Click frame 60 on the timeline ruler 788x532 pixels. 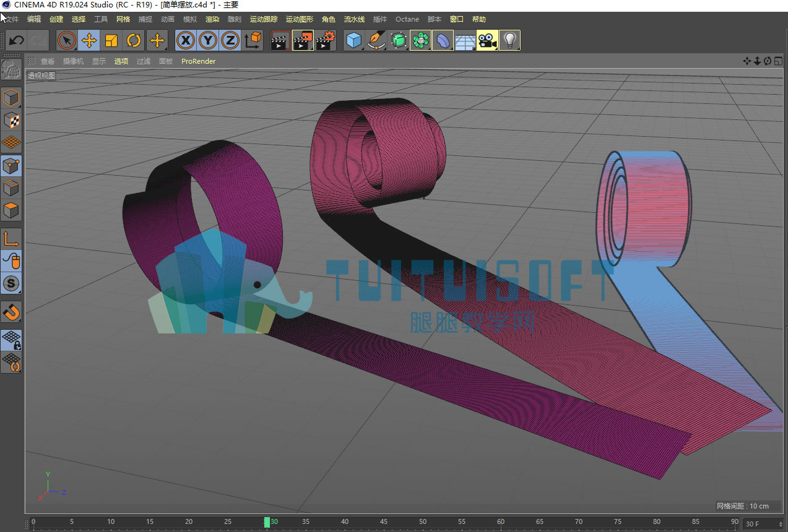click(x=501, y=522)
